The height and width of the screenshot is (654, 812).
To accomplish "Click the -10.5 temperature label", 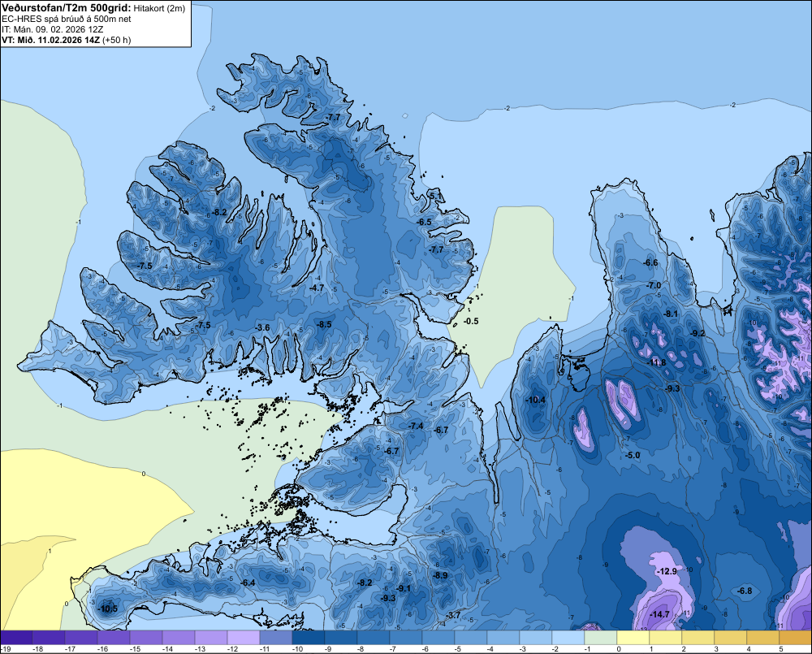I will (108, 609).
